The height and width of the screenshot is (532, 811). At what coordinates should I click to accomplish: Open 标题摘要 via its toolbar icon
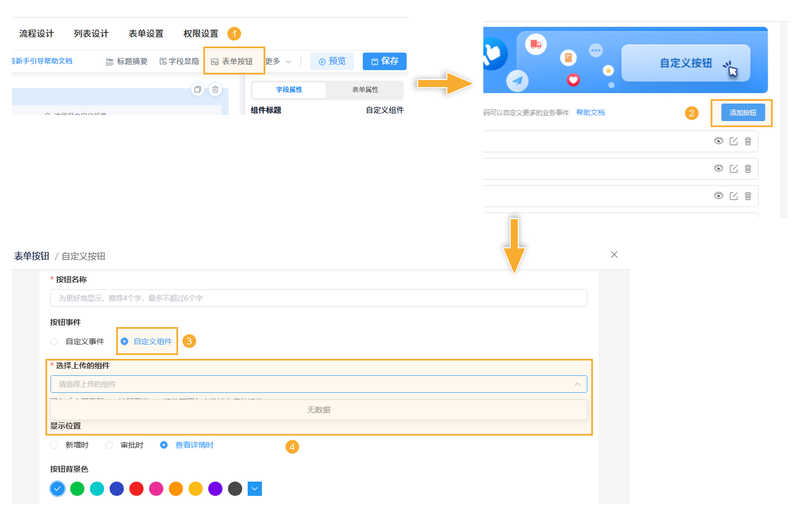coord(109,61)
